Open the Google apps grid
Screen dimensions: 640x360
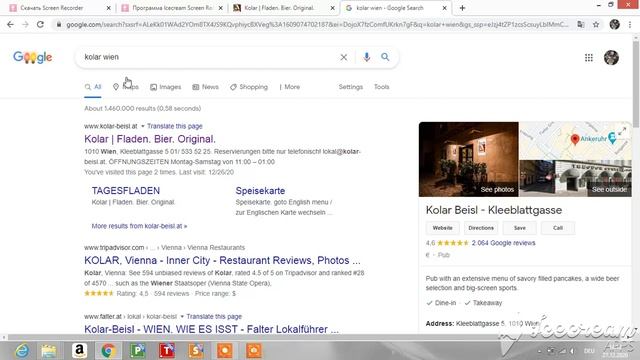(589, 58)
